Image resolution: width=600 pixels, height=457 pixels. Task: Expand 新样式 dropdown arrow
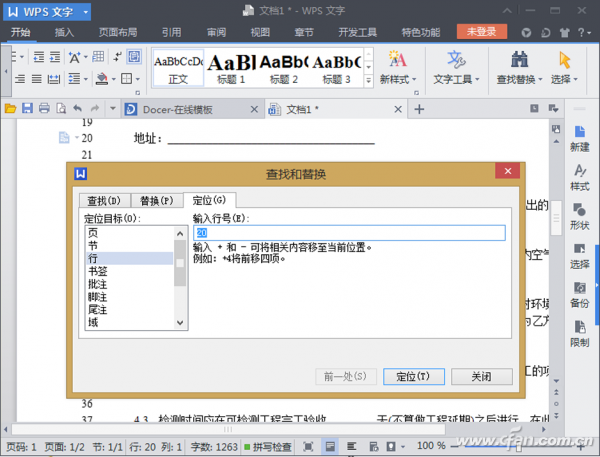click(x=414, y=80)
